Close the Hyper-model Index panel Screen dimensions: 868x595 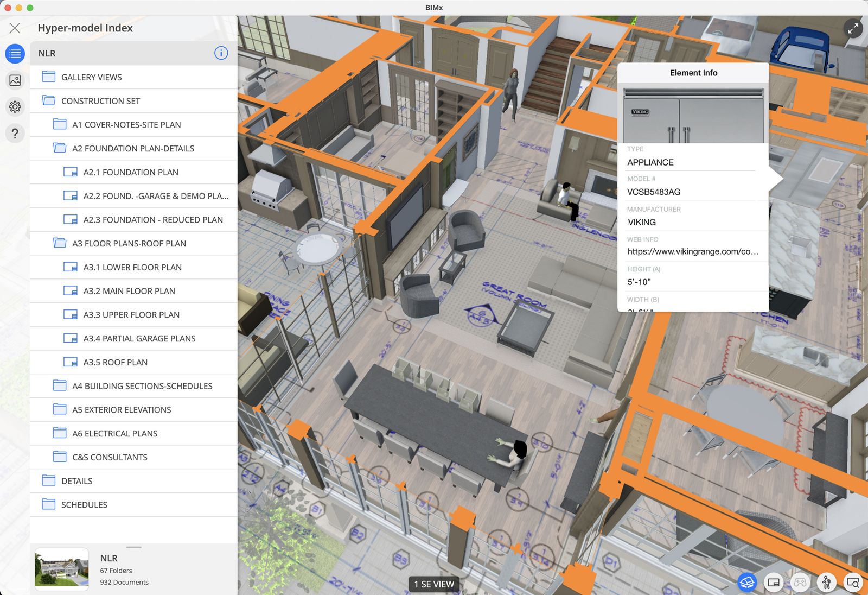point(15,28)
